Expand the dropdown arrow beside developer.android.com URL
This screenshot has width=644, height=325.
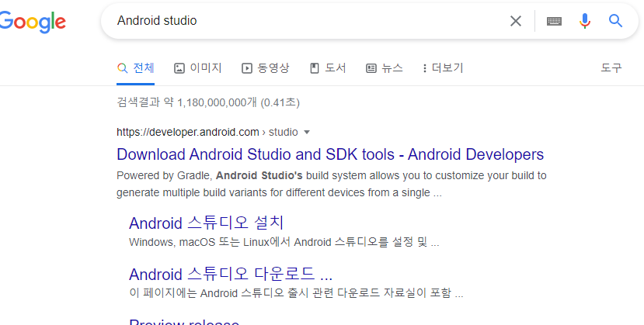point(306,133)
